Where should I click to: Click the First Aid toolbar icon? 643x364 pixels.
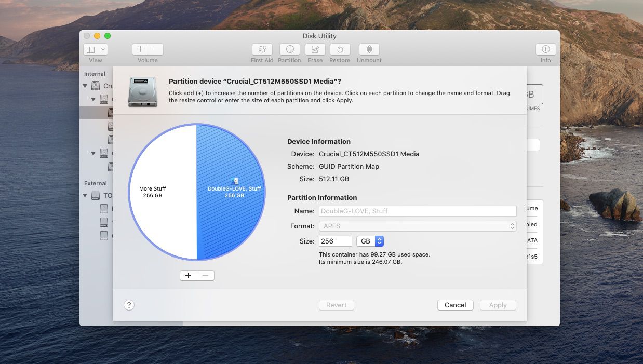coord(262,49)
